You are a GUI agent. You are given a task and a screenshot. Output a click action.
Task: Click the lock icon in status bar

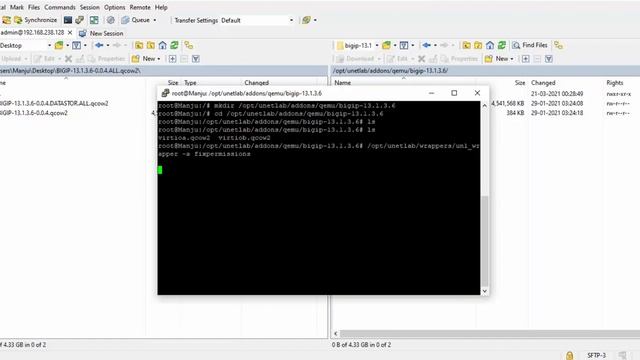coord(569,355)
